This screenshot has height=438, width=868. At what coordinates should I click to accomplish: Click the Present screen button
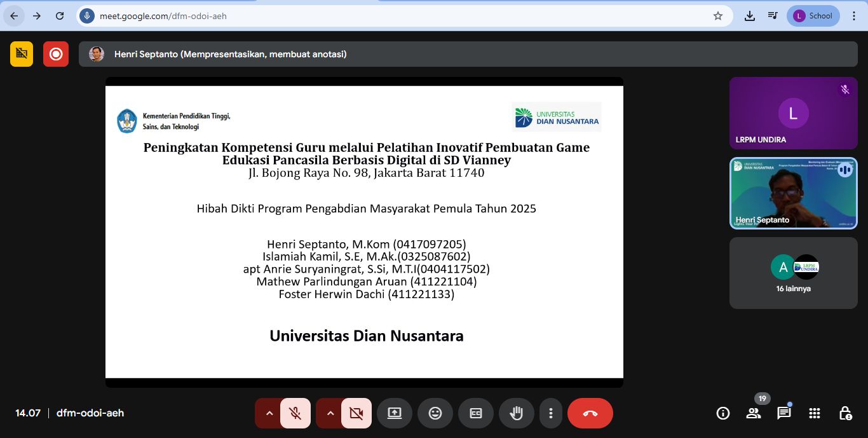[x=395, y=413]
